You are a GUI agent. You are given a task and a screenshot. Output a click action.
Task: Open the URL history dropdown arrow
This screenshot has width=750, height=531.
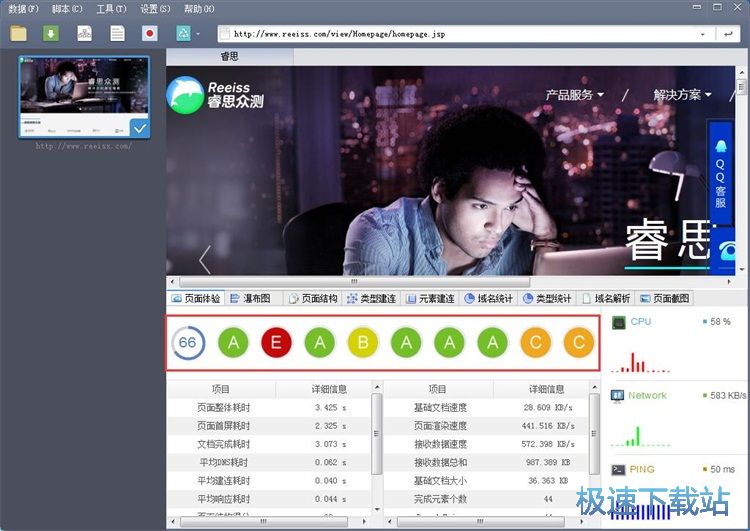[x=703, y=34]
